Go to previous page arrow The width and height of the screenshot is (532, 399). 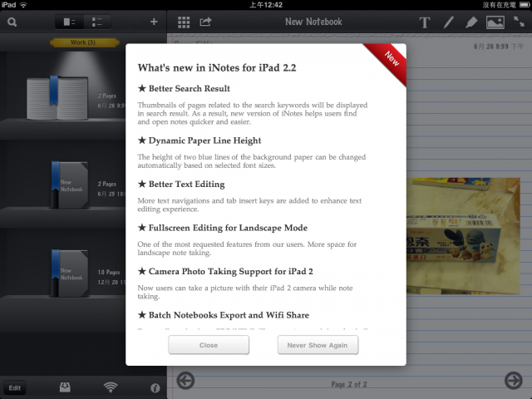tap(185, 381)
